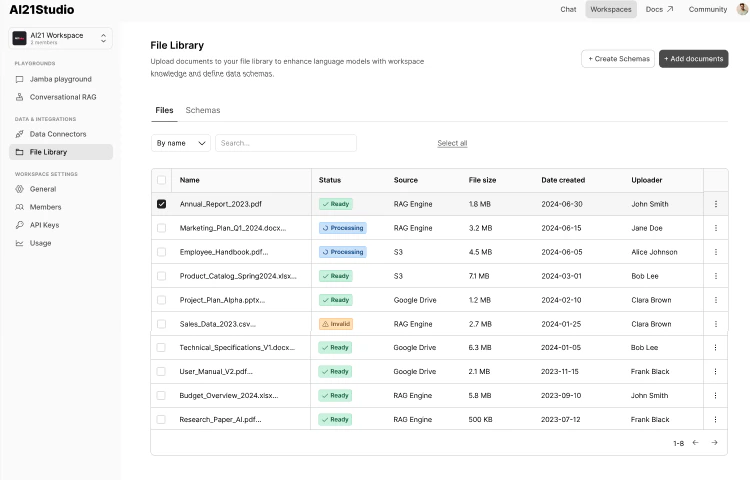This screenshot has height=480, width=750.
Task: Click Processing badge for Marketing_Plan_Q1_2024.docx
Action: [x=342, y=228]
